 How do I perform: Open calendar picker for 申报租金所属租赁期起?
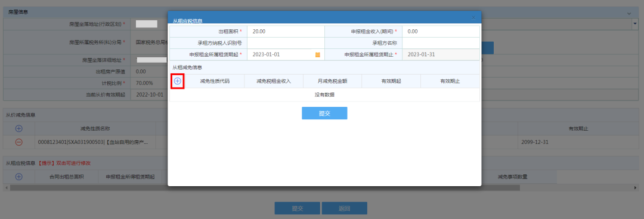point(317,55)
